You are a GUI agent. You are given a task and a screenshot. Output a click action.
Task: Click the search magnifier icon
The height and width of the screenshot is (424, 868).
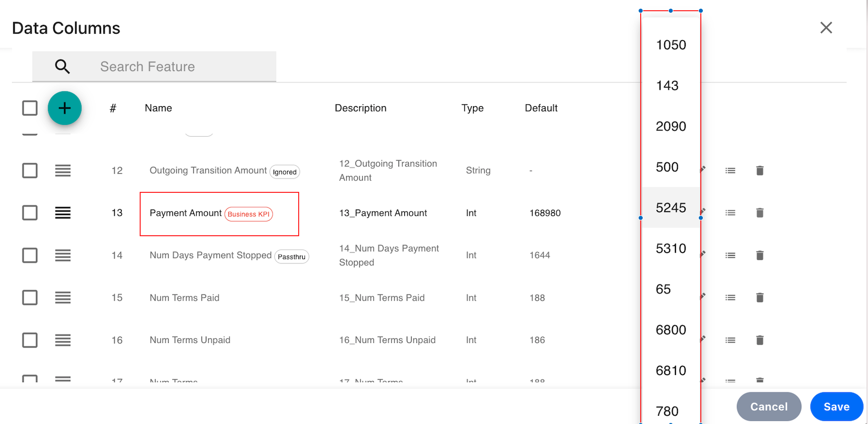click(x=62, y=66)
